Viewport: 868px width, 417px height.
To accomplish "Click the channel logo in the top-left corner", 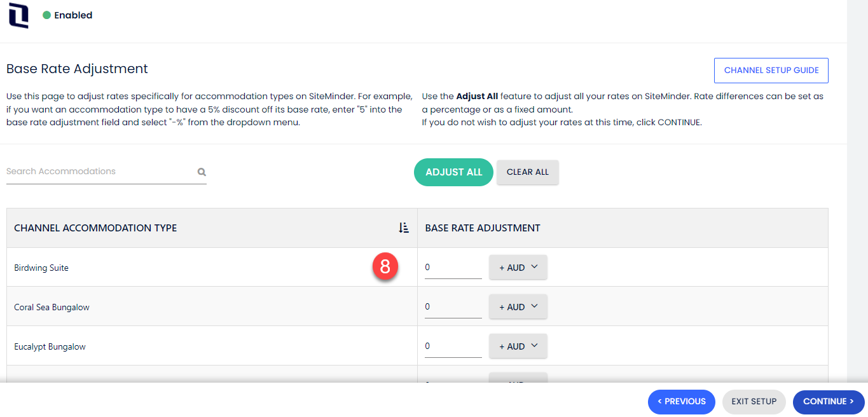I will point(17,15).
